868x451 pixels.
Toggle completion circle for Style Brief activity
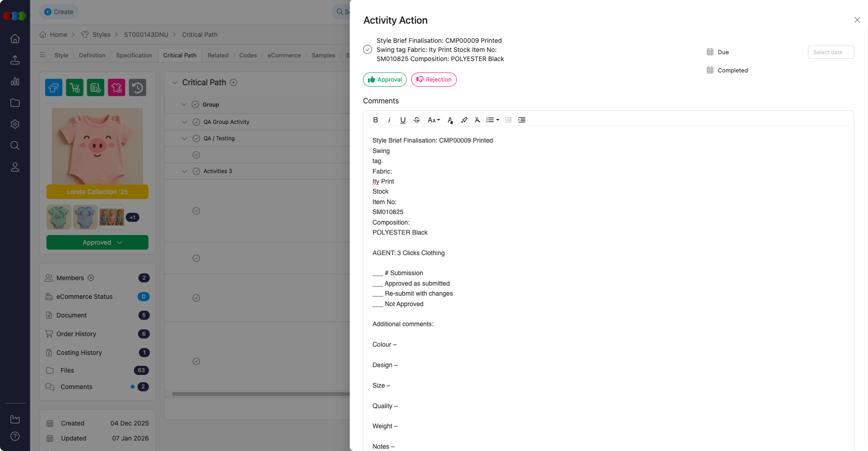[368, 50]
